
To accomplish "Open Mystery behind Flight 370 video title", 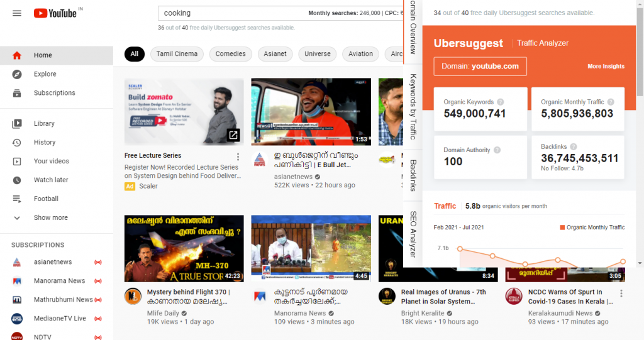I will click(189, 297).
